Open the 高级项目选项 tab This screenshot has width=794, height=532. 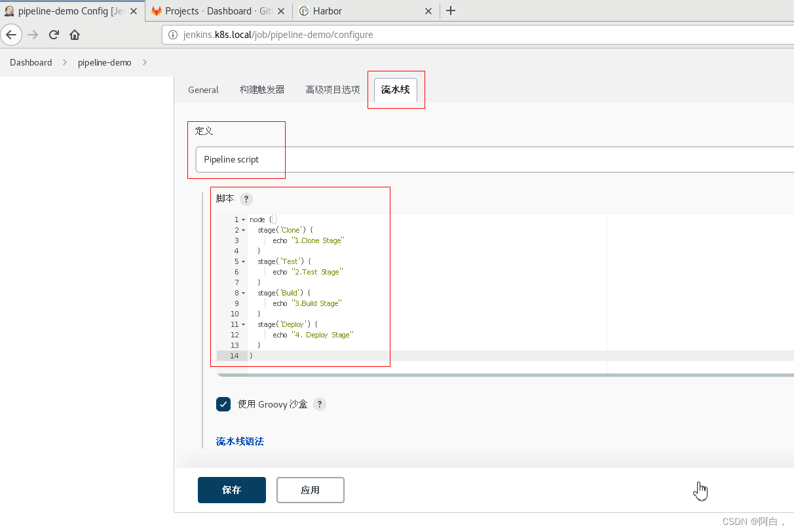point(333,90)
